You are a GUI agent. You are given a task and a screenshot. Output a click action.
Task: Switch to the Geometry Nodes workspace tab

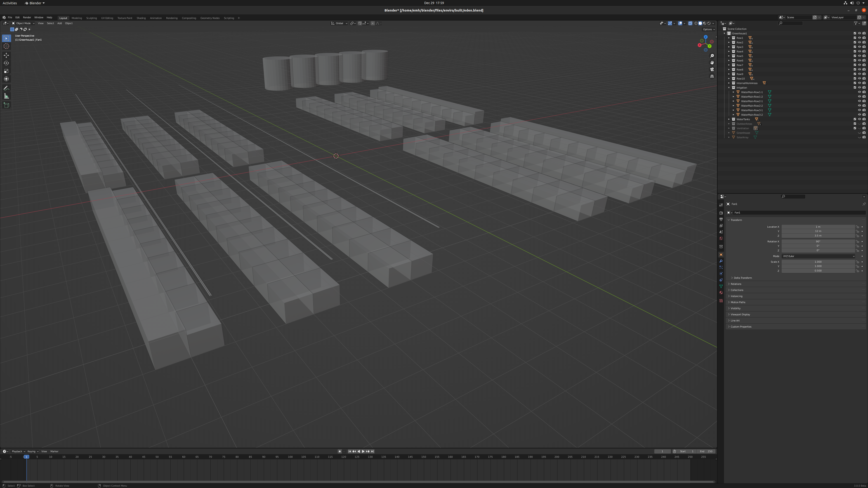coord(210,18)
